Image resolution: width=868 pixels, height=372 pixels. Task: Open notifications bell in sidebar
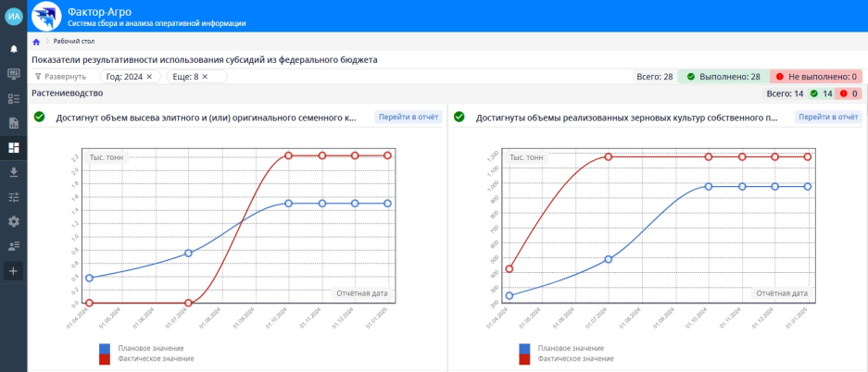tap(13, 49)
